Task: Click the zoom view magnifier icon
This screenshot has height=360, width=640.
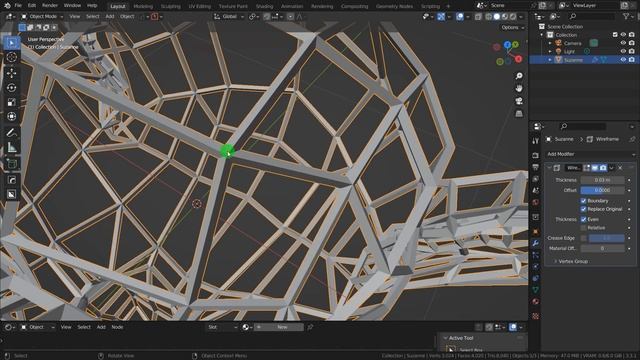Action: (x=519, y=76)
